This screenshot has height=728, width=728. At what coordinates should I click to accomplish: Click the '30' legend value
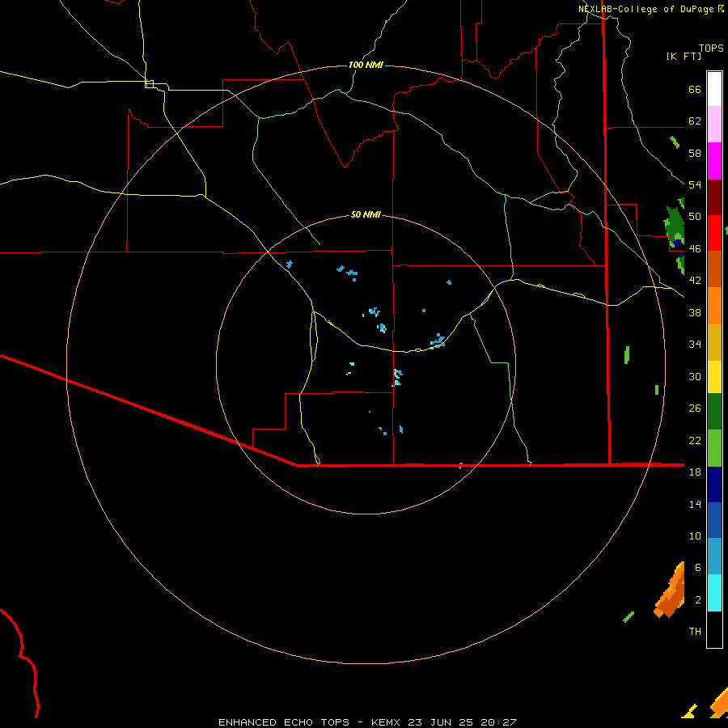pyautogui.click(x=695, y=376)
